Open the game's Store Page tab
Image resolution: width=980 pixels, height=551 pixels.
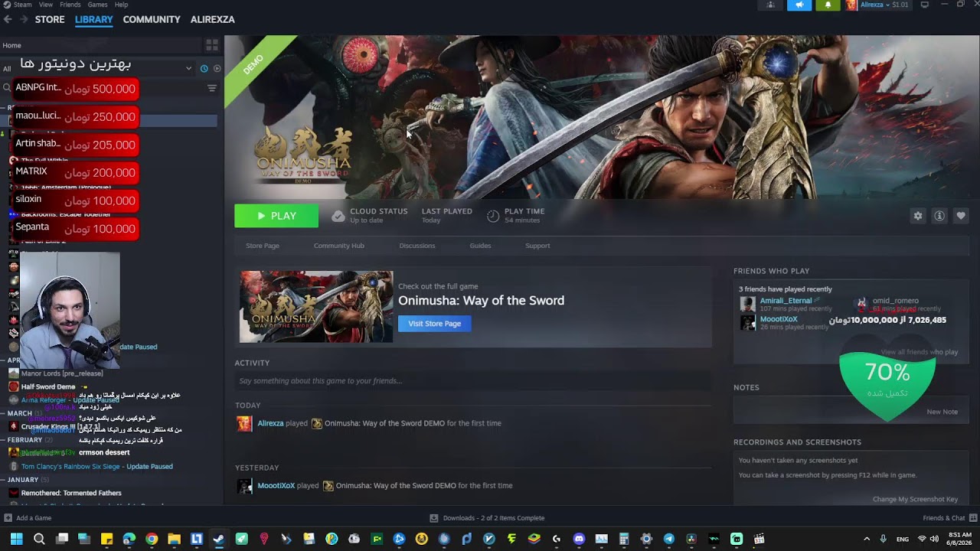click(x=263, y=246)
